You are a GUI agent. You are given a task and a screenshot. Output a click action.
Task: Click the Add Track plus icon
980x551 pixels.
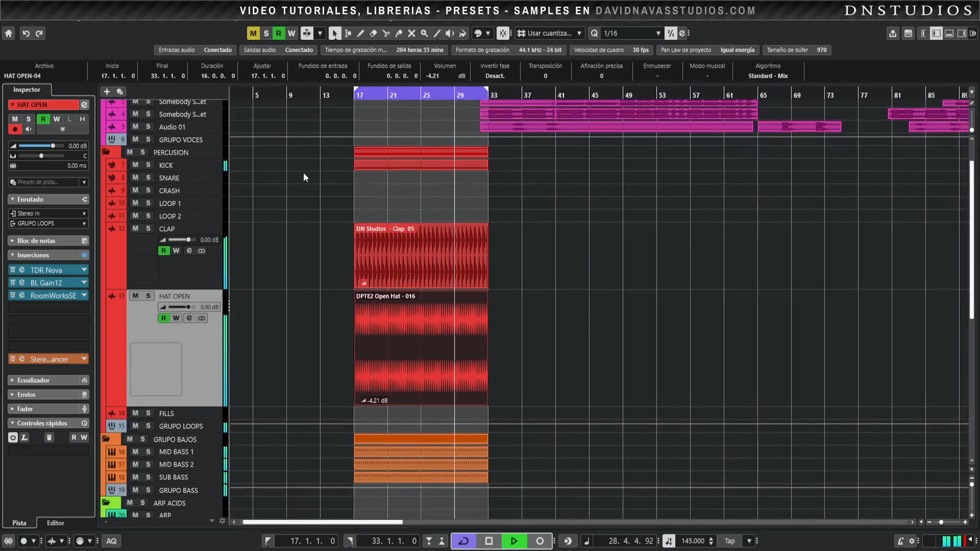pyautogui.click(x=107, y=91)
